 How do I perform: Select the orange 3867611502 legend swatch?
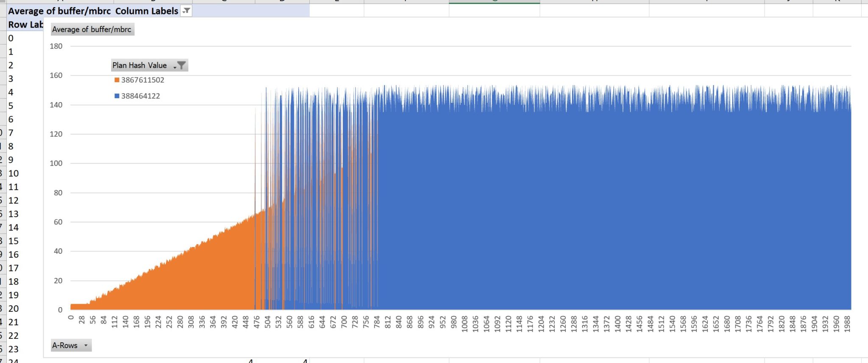pos(117,80)
